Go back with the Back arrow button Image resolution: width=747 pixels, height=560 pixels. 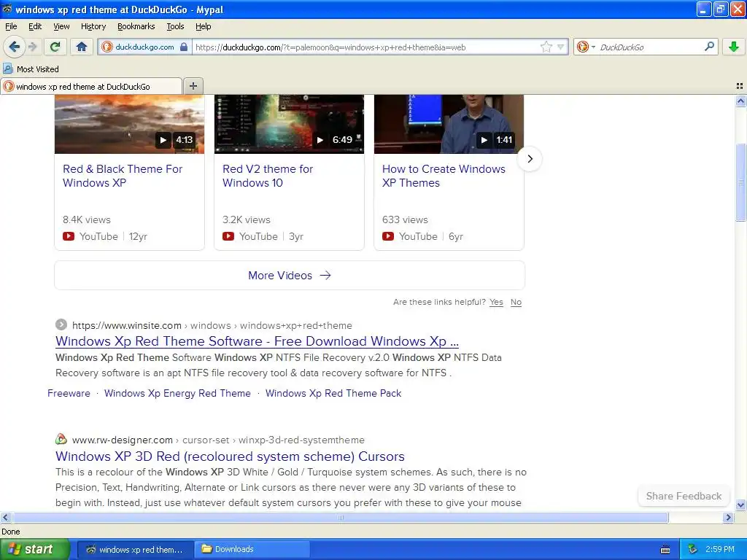(x=14, y=47)
